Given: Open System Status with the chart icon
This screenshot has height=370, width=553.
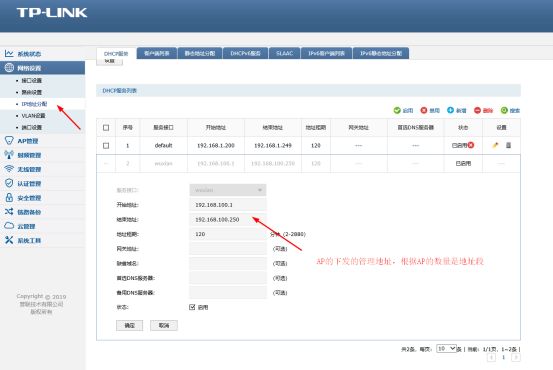Looking at the screenshot, I should point(23,54).
